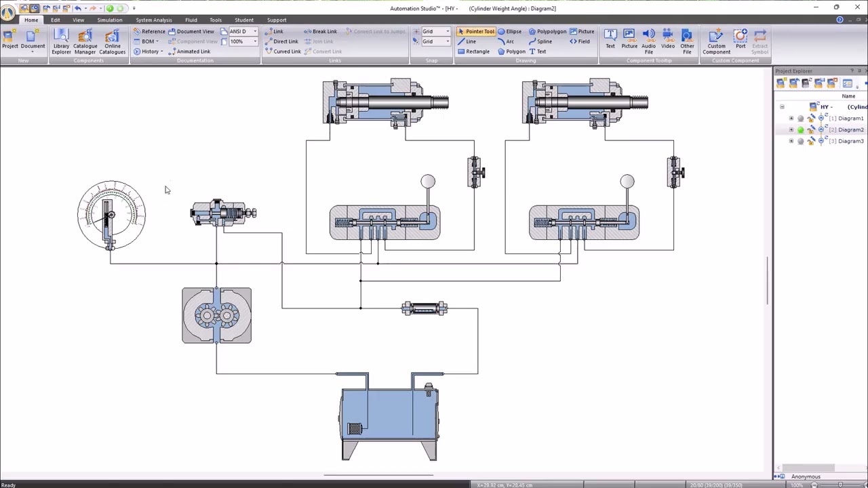
Task: Click the Animated Link button
Action: tap(189, 52)
